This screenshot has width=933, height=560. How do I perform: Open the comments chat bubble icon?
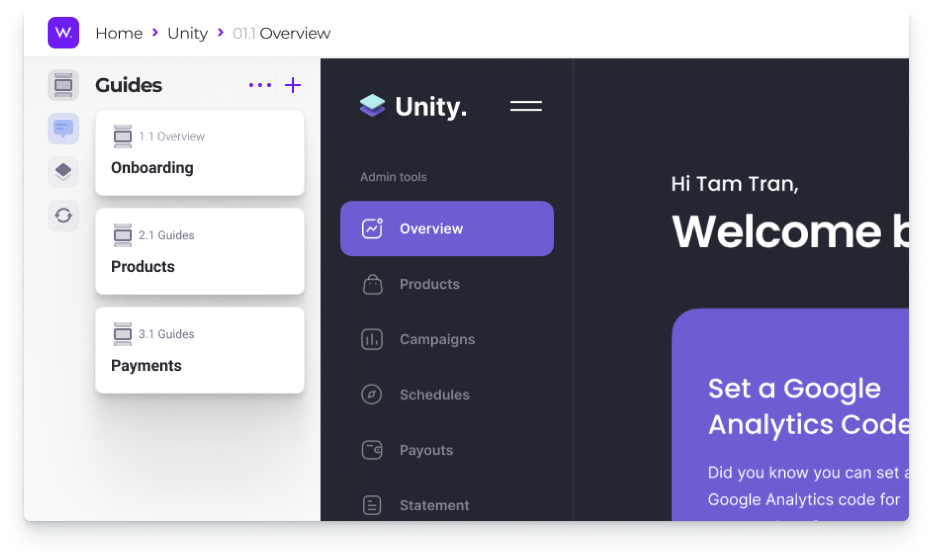(63, 128)
